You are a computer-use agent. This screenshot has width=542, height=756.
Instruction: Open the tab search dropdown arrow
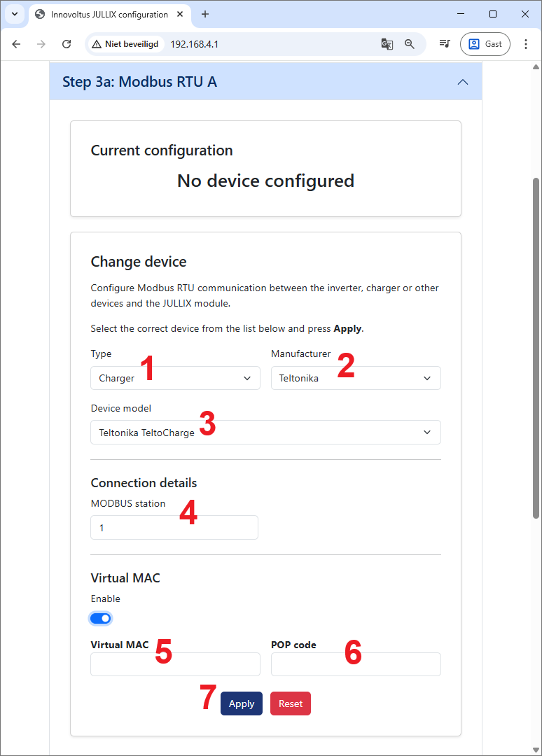[14, 14]
